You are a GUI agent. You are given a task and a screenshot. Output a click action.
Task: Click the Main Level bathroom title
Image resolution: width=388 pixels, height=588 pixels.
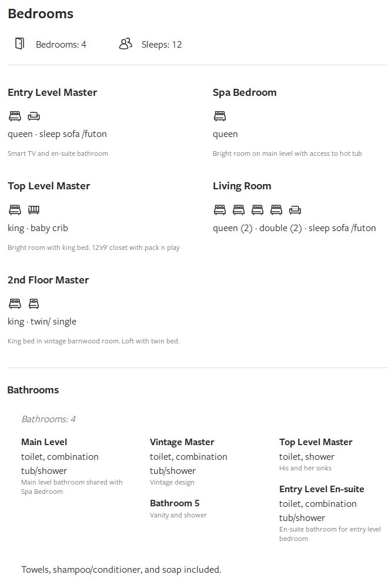point(44,442)
